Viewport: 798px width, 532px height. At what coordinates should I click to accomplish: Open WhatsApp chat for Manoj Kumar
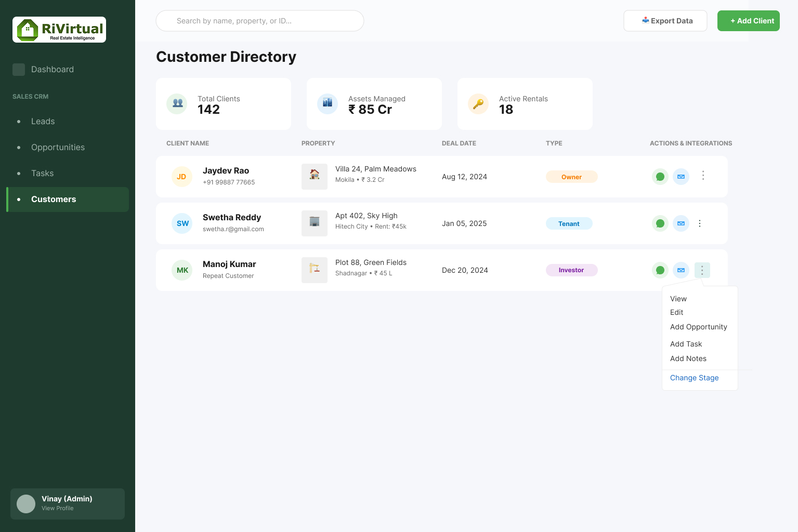click(x=660, y=270)
